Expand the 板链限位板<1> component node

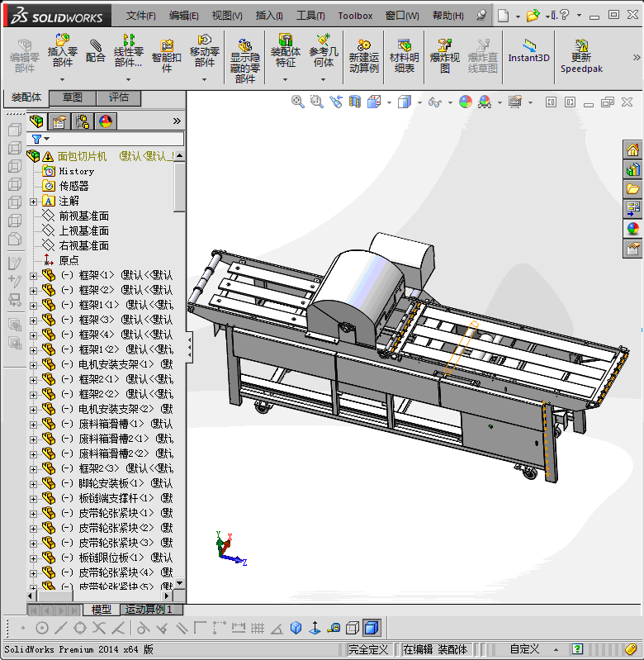[x=33, y=558]
